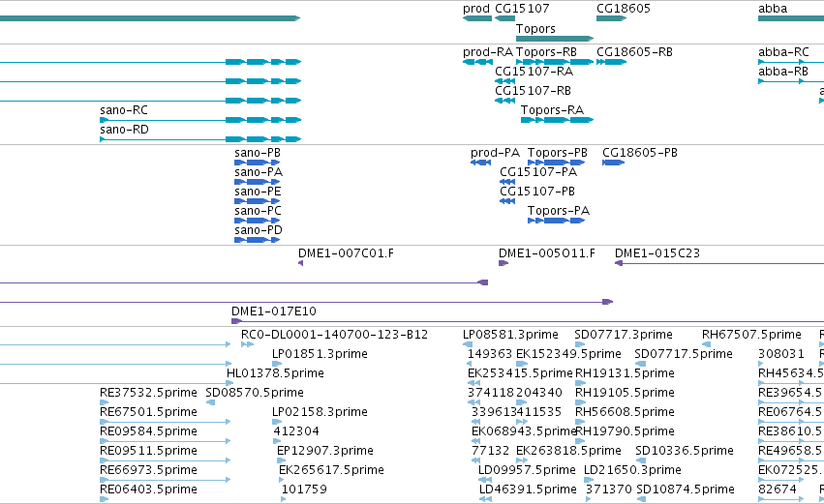The width and height of the screenshot is (824, 504).
Task: Select the prod-RA transcript
Action: click(x=477, y=62)
